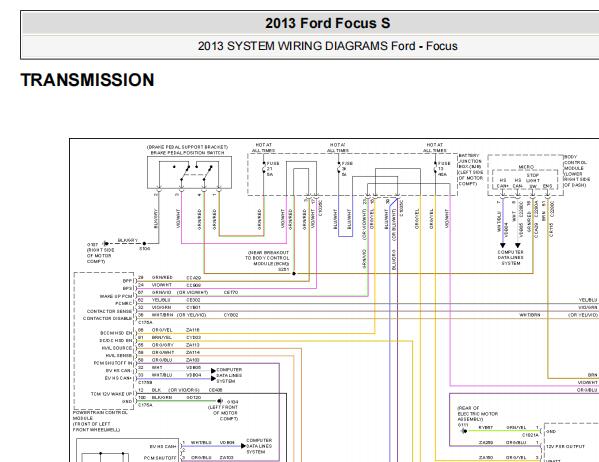The width and height of the screenshot is (599, 462).
Task: Click the G107 right side motor compartment ground label
Action: (x=100, y=253)
